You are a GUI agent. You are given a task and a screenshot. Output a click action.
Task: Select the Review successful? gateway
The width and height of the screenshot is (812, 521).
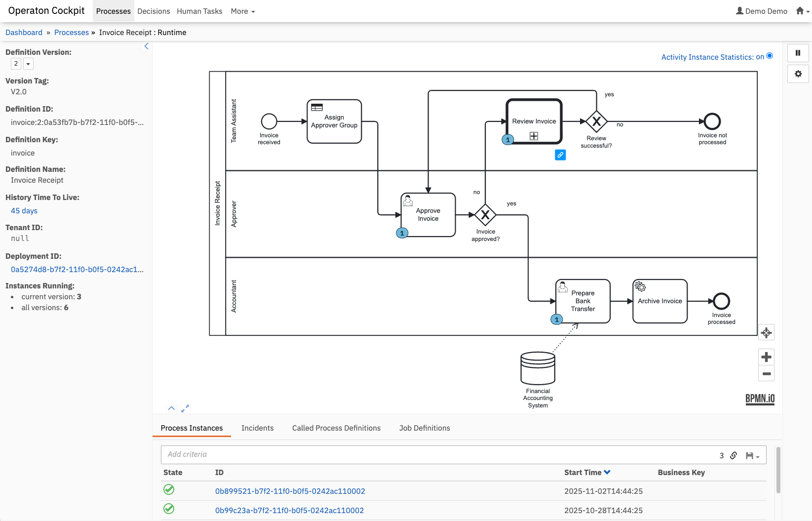click(x=596, y=121)
